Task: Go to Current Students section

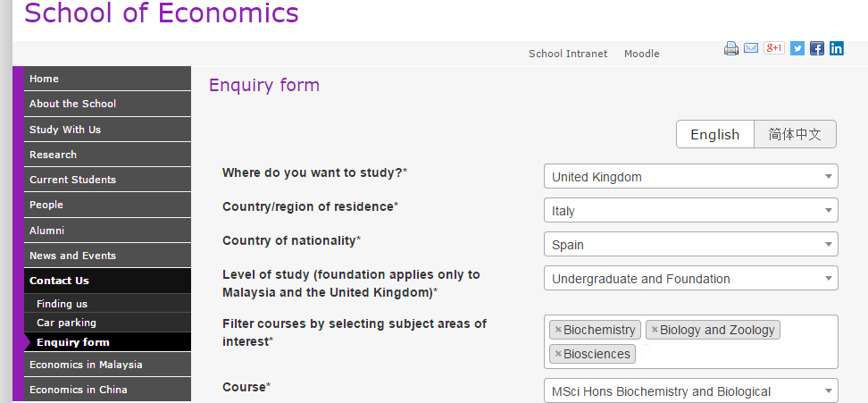Action: [x=72, y=180]
